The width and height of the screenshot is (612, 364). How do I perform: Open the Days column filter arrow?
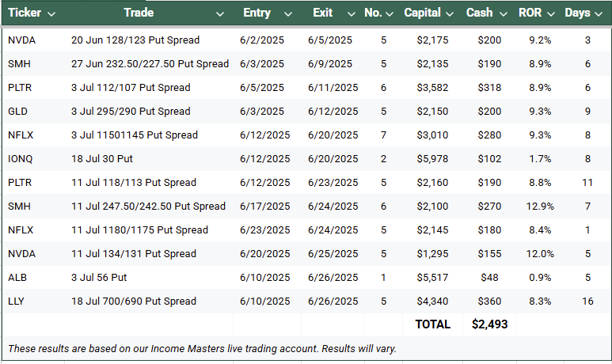[x=599, y=14]
